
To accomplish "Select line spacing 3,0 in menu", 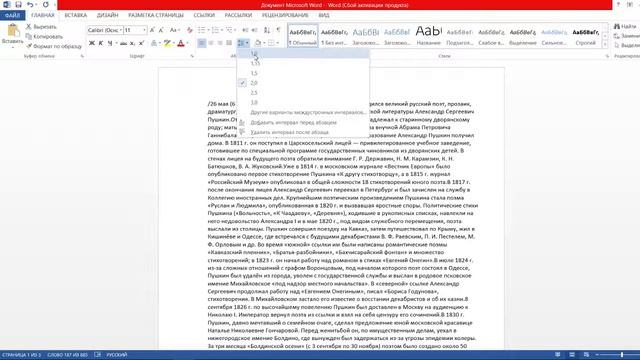I will tap(303, 102).
